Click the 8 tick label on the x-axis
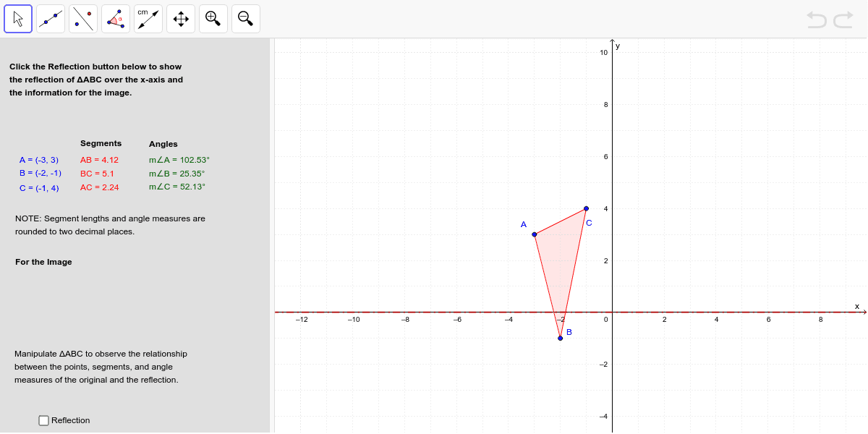Viewport: 868px width, 434px height. 821,319
